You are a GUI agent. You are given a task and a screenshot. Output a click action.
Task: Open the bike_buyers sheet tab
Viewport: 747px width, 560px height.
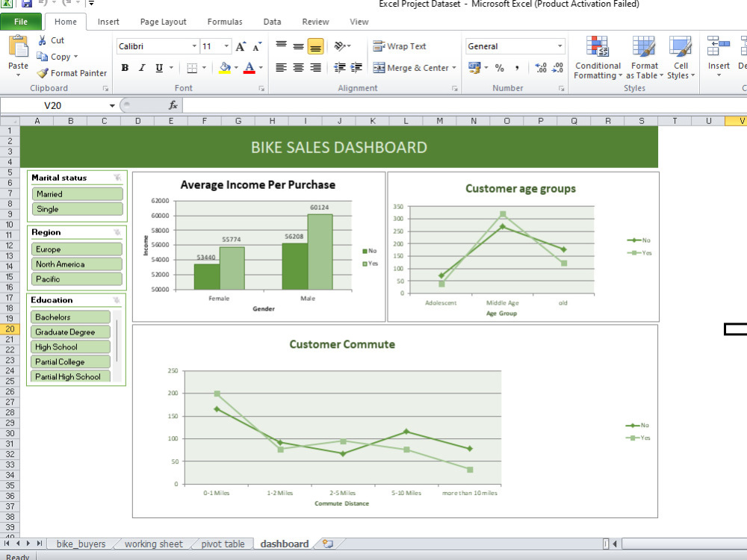click(x=81, y=544)
